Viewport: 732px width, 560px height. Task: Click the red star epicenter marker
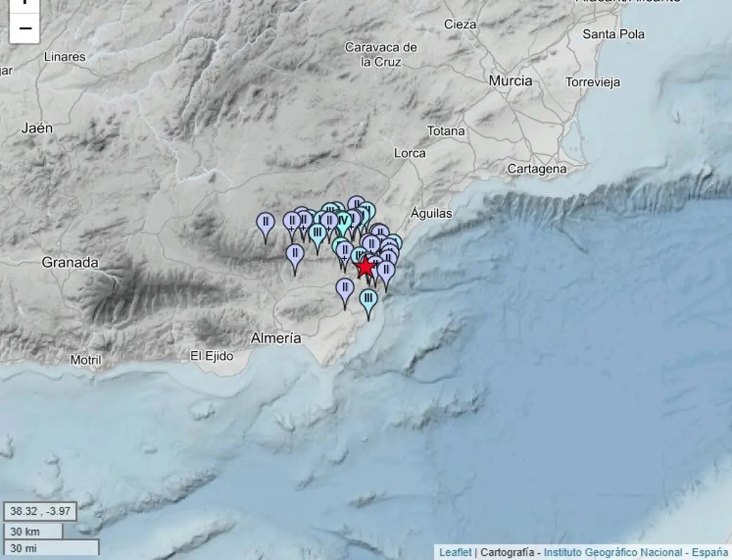tap(365, 267)
